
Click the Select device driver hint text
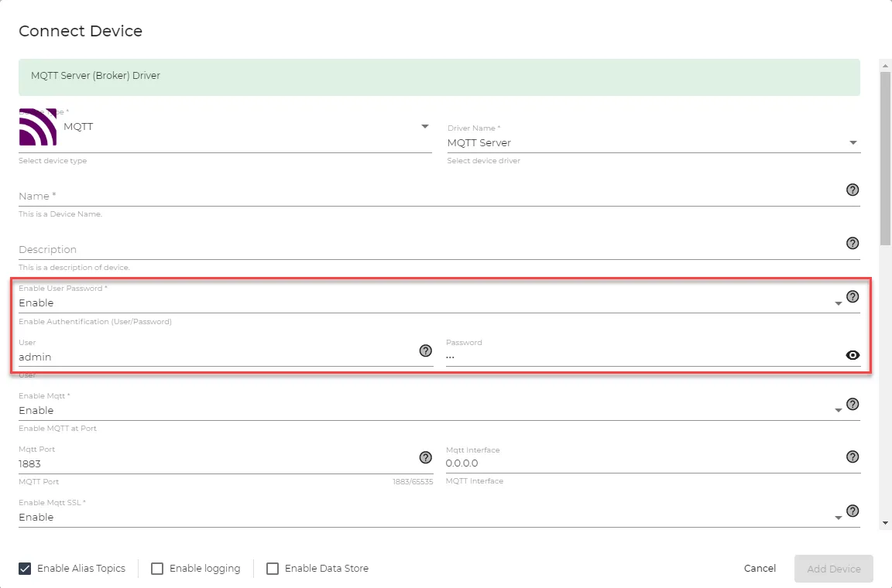pyautogui.click(x=483, y=161)
